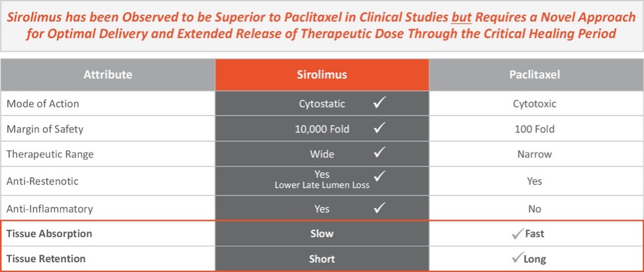Click the gray checkmark before Long

(x=517, y=259)
